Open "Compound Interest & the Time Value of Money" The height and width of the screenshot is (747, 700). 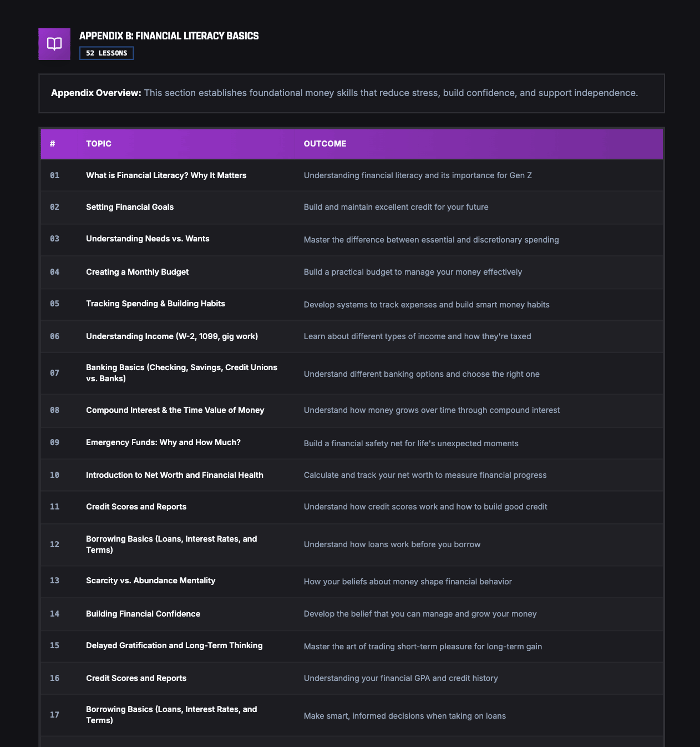pos(175,410)
